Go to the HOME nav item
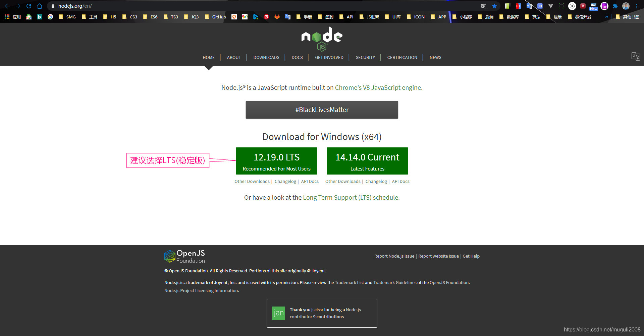644x336 pixels. coord(209,58)
